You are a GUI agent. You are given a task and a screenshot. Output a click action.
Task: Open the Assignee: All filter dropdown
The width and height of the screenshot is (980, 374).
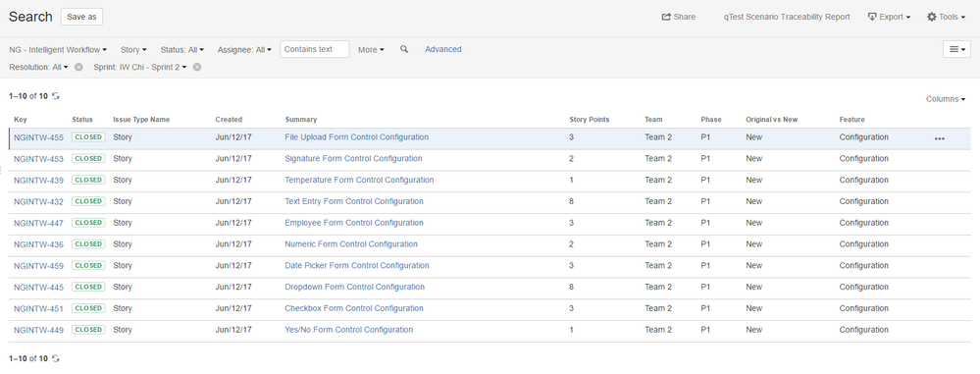(x=244, y=49)
